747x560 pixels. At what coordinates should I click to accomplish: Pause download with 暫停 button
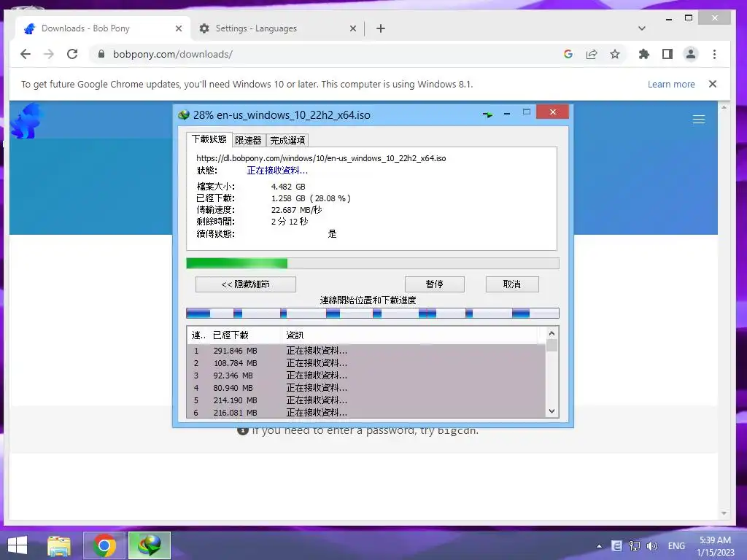click(435, 284)
